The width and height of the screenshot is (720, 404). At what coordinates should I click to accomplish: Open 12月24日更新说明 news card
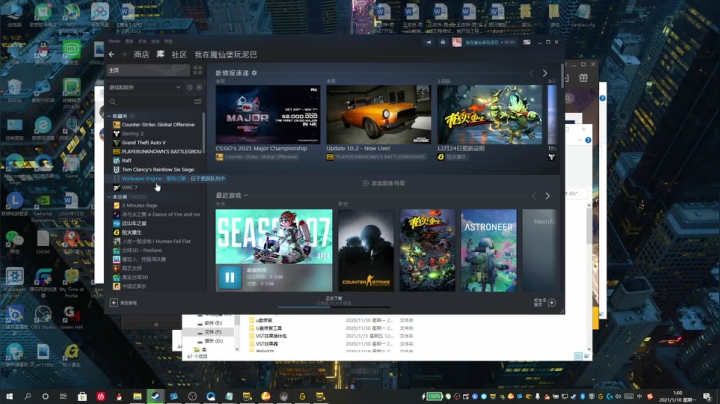coord(489,115)
